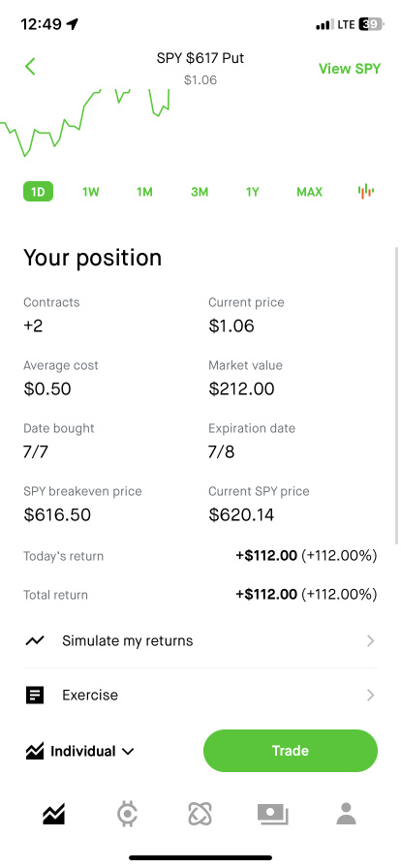Tap the Simulate my returns line icon
The height and width of the screenshot is (868, 401).
(34, 641)
